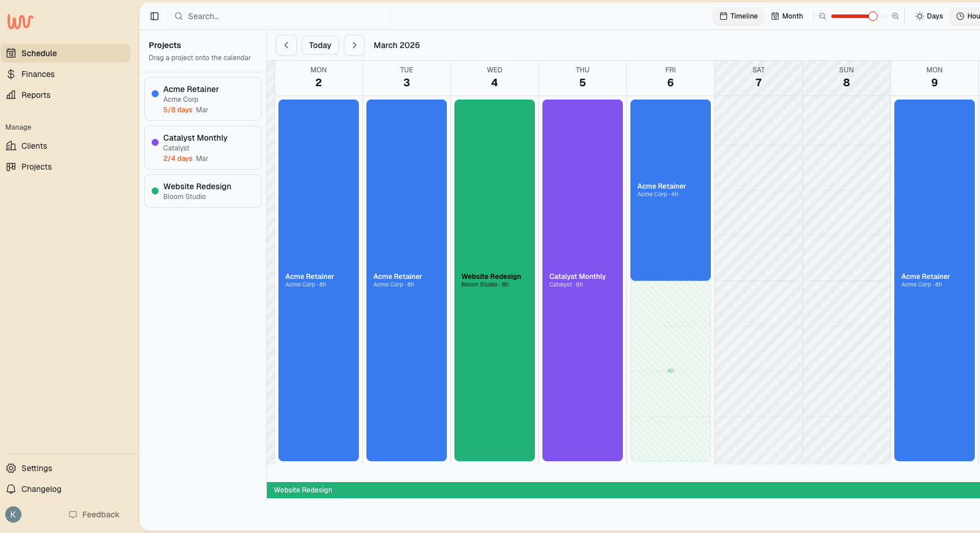Open the Reports section
Screen dimensions: 980x533
coord(35,95)
